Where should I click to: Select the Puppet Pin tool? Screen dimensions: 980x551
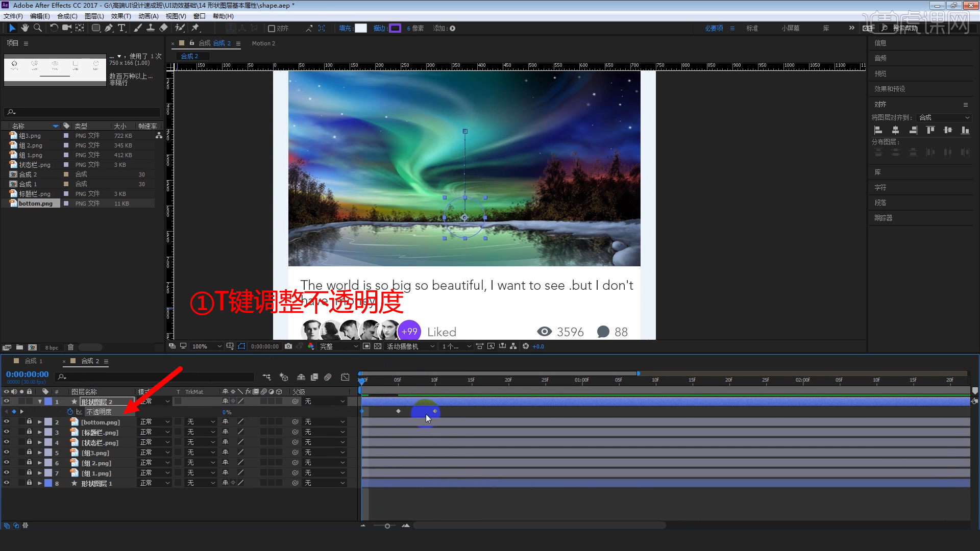pos(195,28)
